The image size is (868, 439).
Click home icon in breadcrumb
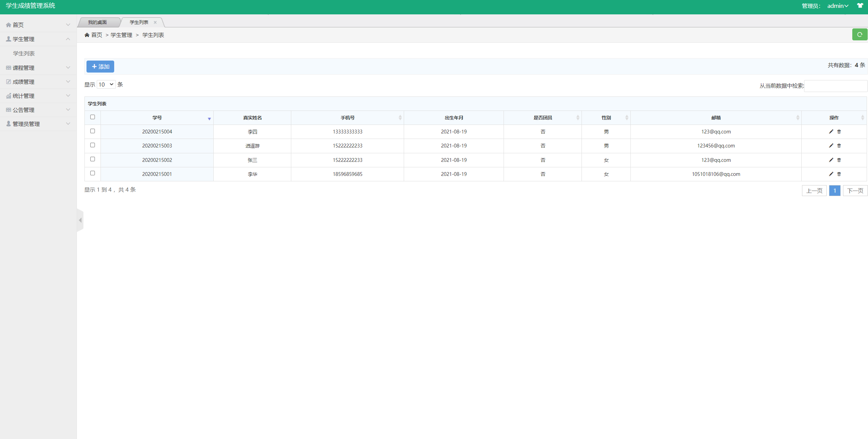[87, 35]
